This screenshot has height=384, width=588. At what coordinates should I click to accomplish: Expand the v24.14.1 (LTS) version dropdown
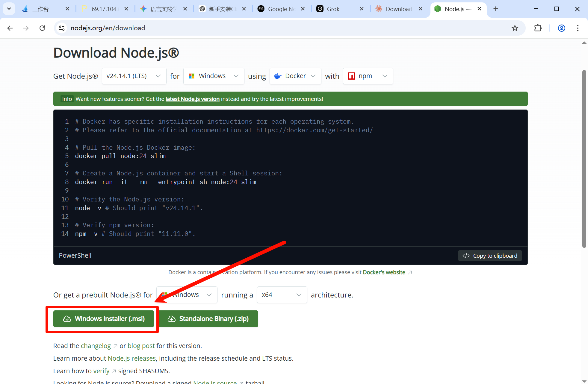click(x=134, y=76)
